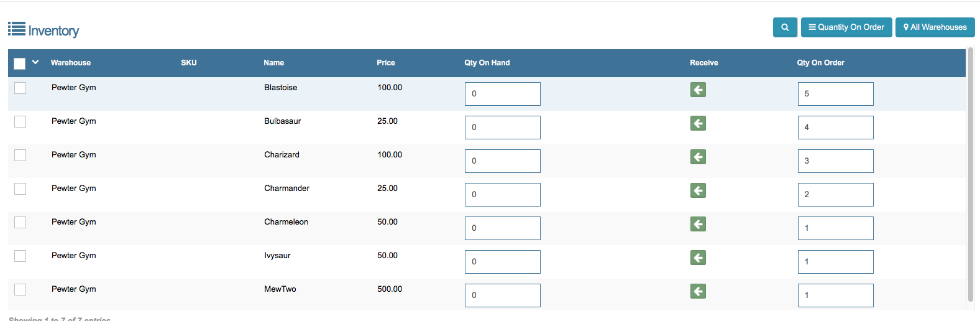
Task: Select the Charizard row checkbox
Action: (21, 156)
